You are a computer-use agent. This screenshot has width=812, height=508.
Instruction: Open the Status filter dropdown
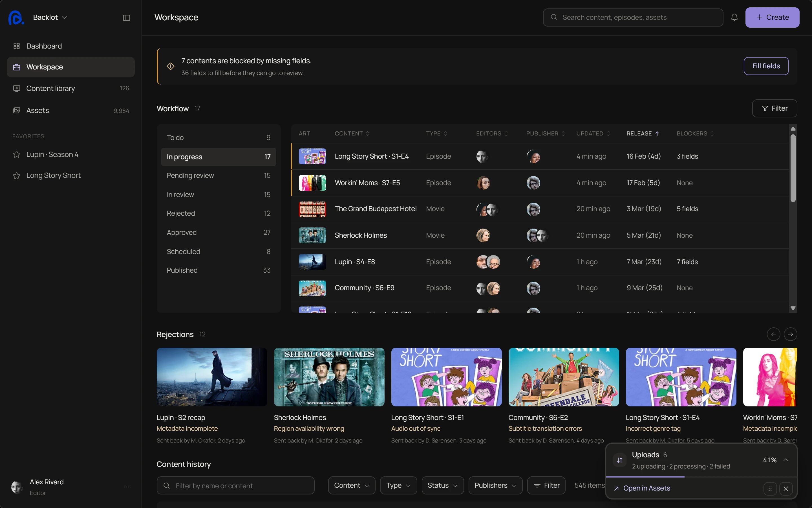point(443,485)
